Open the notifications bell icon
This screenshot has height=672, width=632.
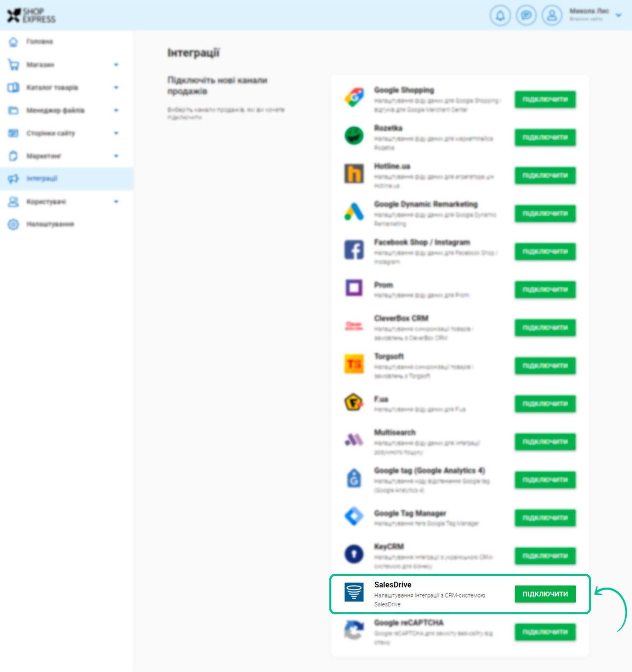click(500, 15)
